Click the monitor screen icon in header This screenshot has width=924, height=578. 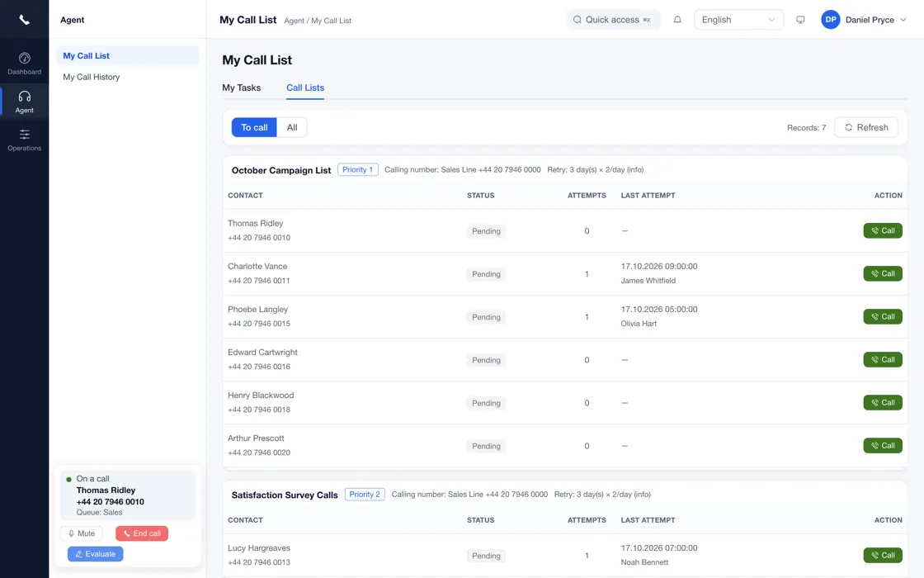800,20
